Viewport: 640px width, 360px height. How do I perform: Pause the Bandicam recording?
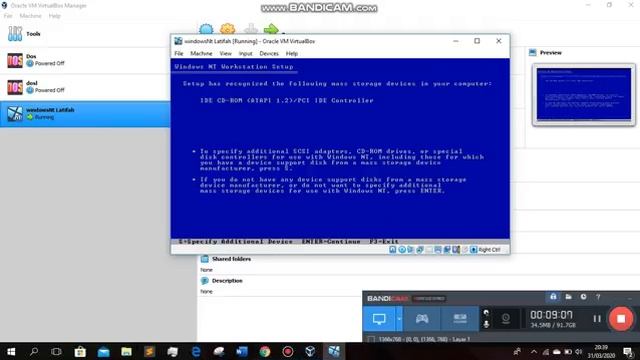(x=597, y=318)
